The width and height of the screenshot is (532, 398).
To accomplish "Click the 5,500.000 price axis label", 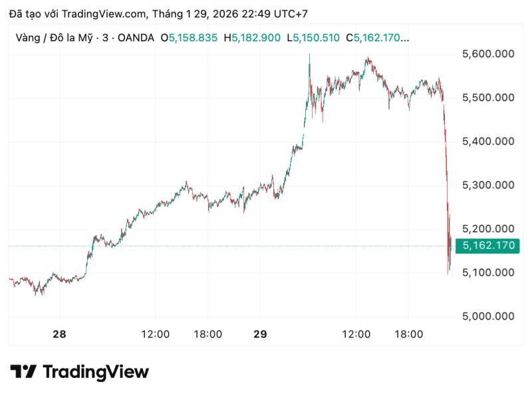I will pyautogui.click(x=488, y=98).
